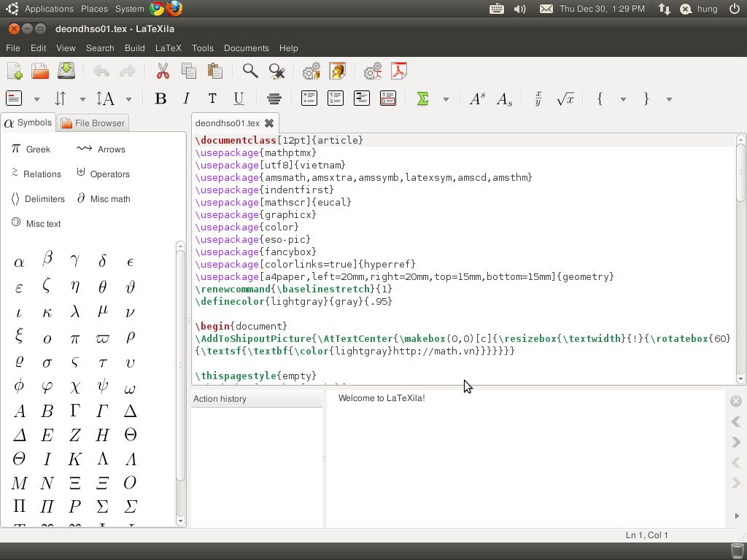
Task: Create a new document with the New icon
Action: tap(15, 71)
